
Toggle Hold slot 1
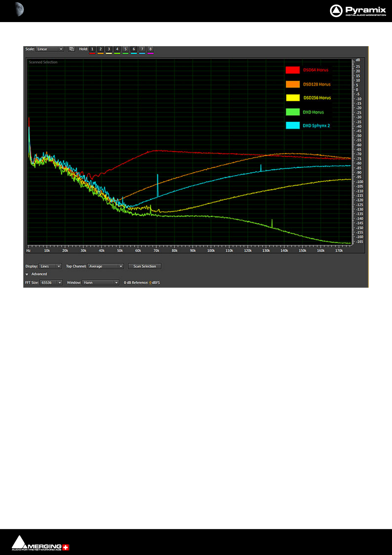[92, 49]
